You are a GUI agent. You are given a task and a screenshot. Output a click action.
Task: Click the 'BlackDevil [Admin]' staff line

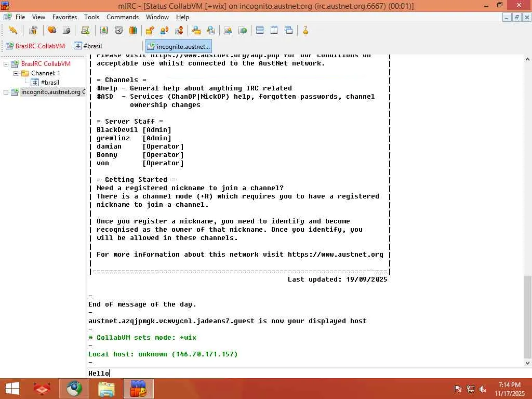134,130
